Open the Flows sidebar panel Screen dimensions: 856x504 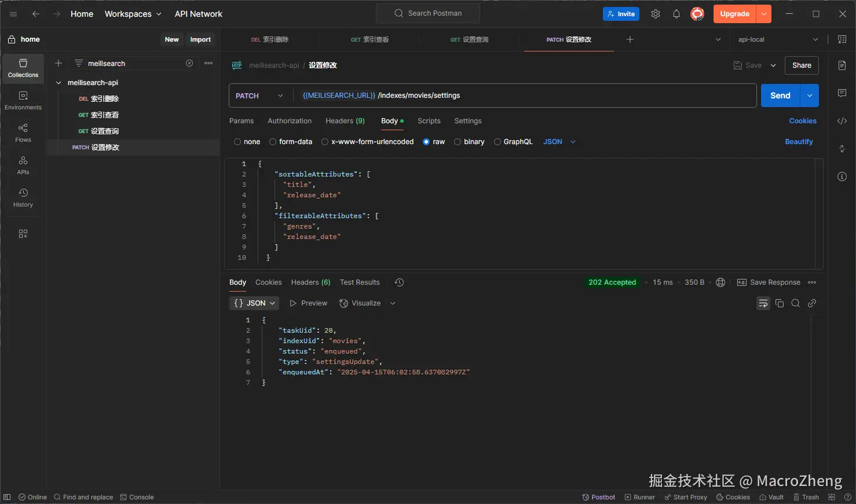point(23,133)
